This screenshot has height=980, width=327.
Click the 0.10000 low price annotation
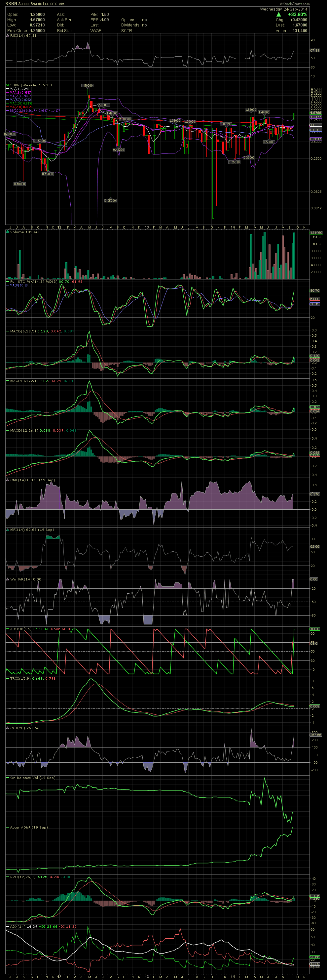point(19,184)
